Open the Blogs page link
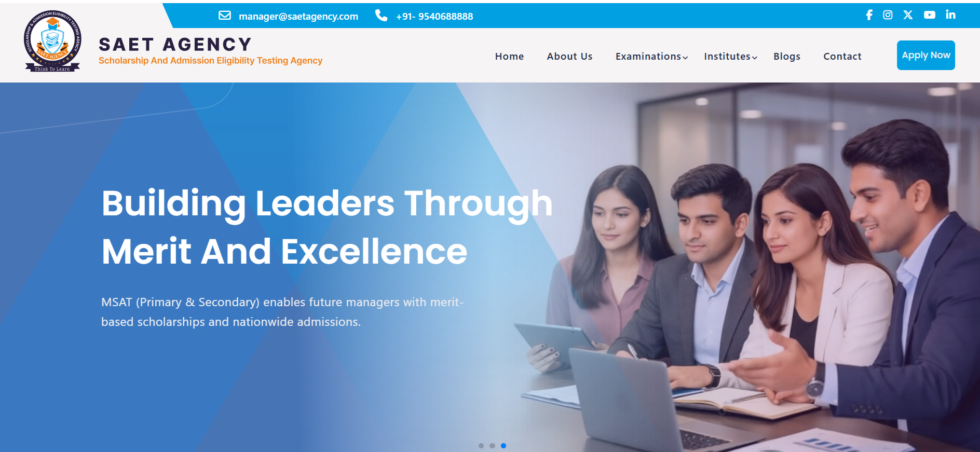 point(787,57)
